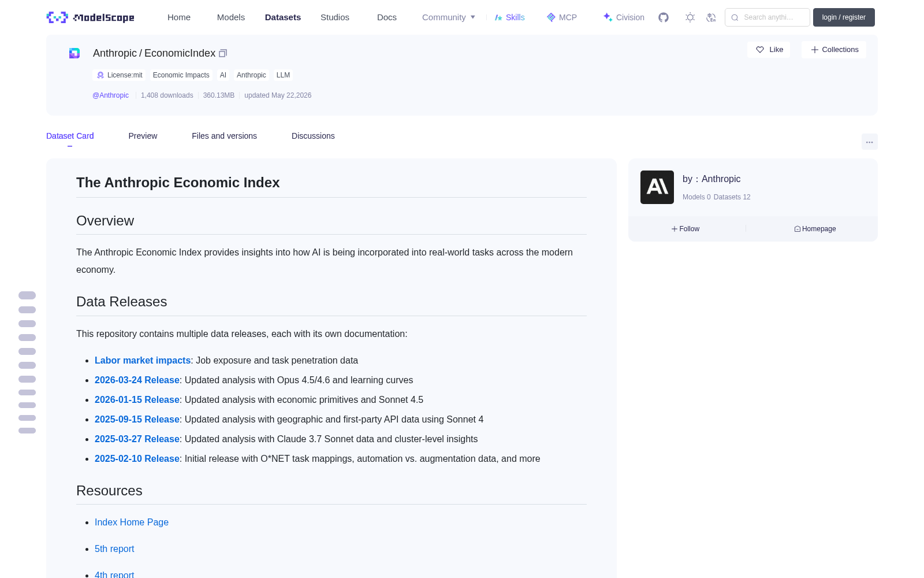Viewport: 924px width, 578px height.
Task: Open the MCP page
Action: pyautogui.click(x=561, y=17)
